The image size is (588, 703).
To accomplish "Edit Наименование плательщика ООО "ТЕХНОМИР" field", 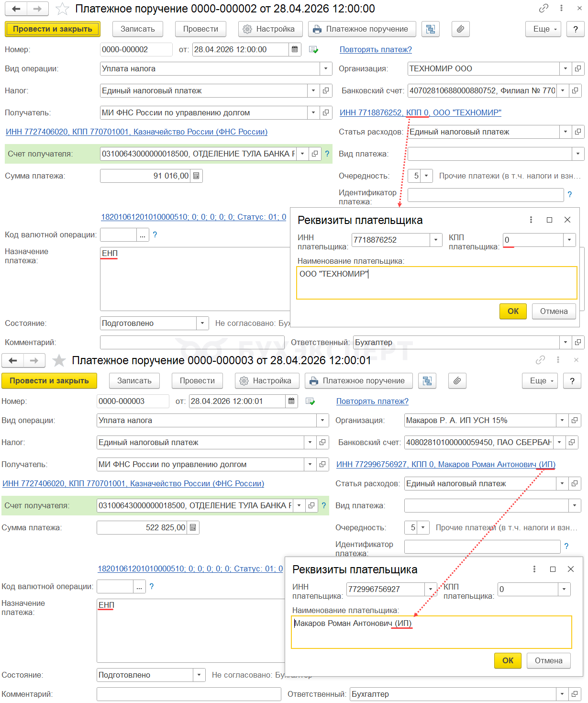I will click(x=437, y=283).
